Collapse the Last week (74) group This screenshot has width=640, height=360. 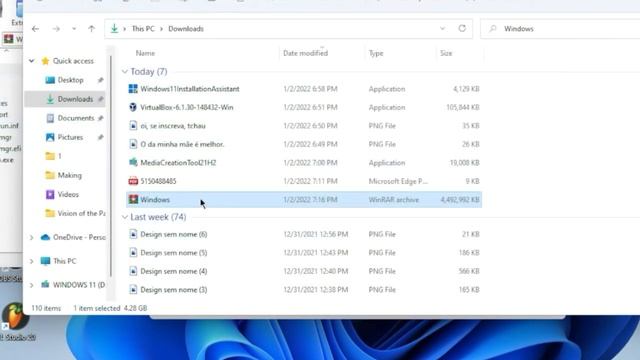(x=124, y=217)
